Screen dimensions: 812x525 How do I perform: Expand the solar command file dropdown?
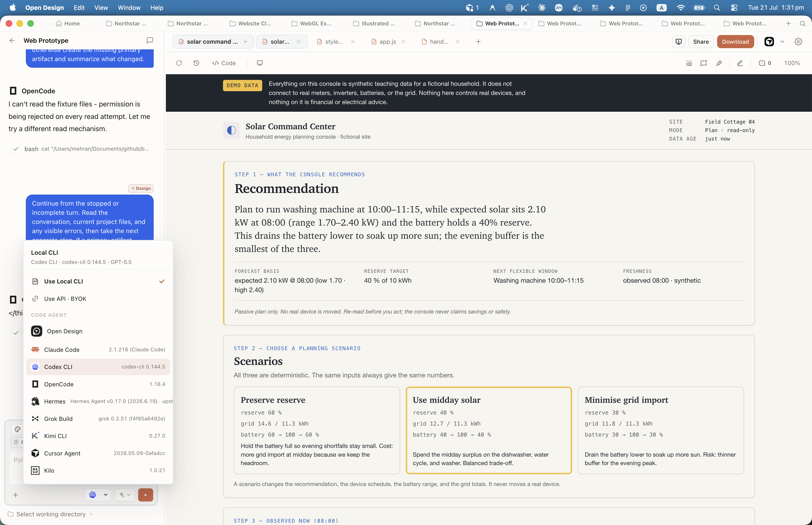tap(245, 42)
